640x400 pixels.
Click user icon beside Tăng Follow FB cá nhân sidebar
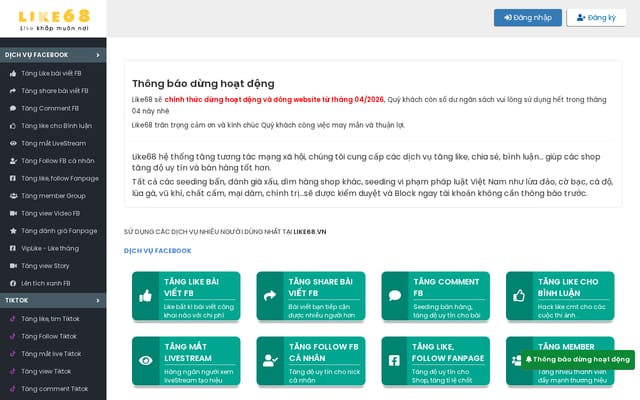point(13,161)
